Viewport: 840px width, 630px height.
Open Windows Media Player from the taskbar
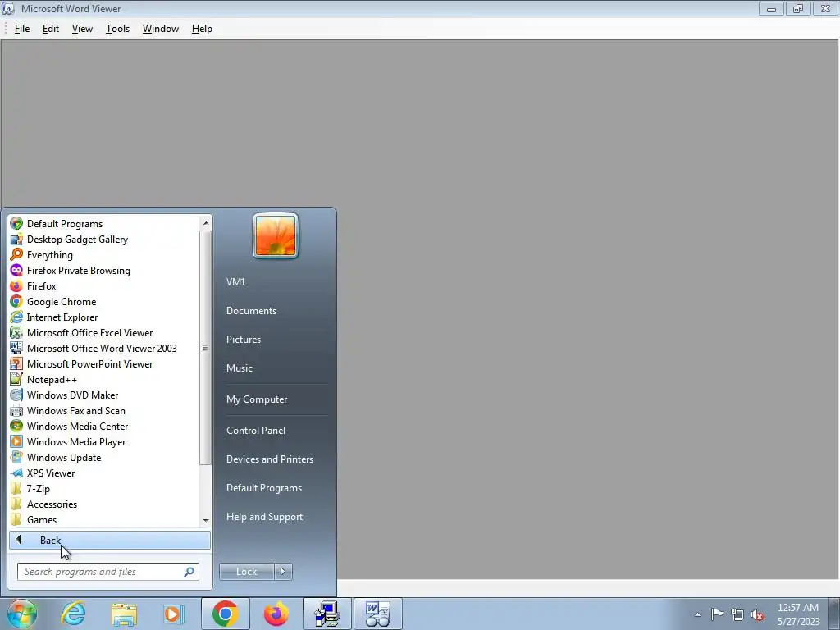[174, 614]
